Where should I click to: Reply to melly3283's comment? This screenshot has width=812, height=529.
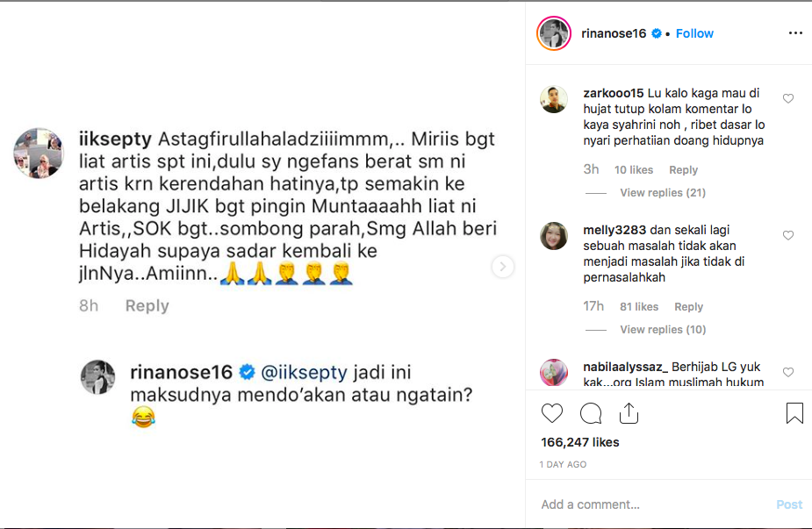point(688,306)
